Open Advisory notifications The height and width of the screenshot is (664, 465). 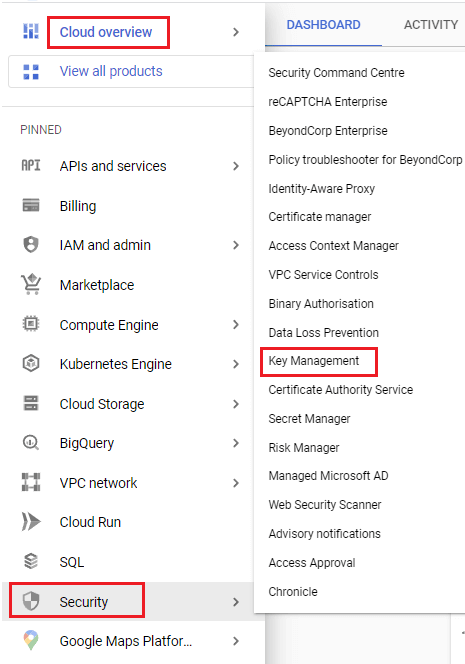click(x=324, y=534)
